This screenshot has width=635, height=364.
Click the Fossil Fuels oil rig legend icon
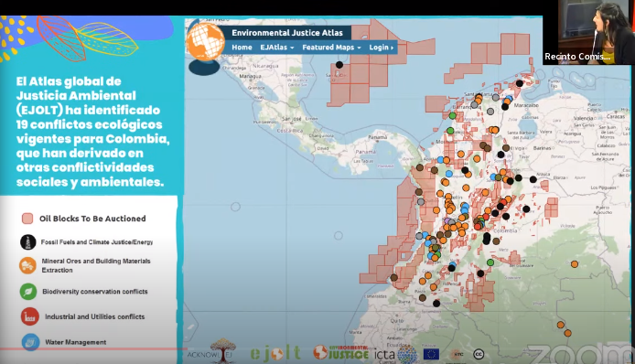tap(28, 242)
